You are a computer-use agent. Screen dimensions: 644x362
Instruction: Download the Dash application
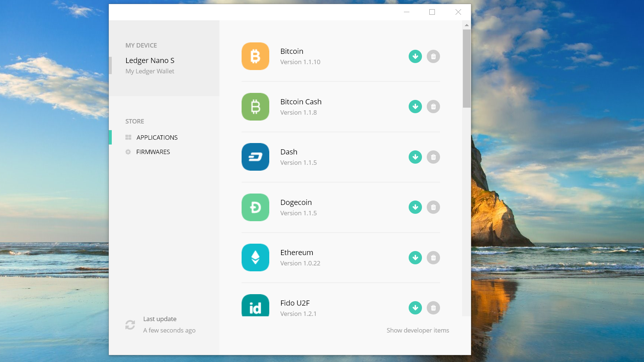tap(415, 157)
